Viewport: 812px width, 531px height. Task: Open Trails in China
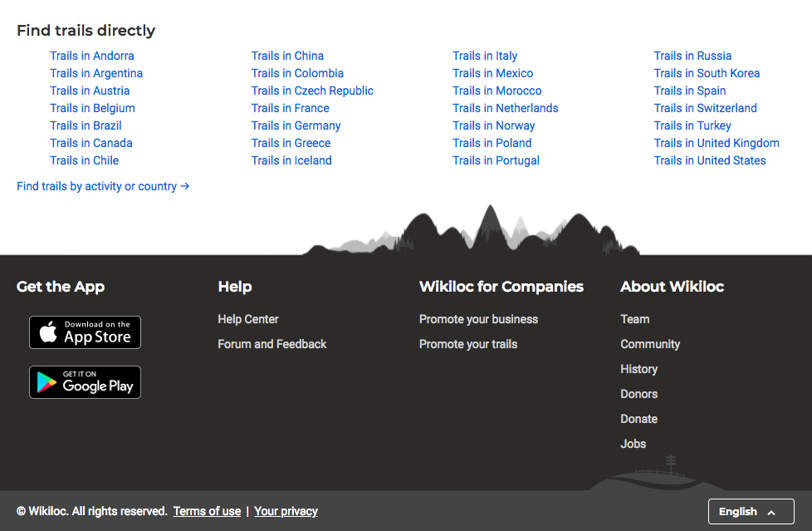coord(287,56)
